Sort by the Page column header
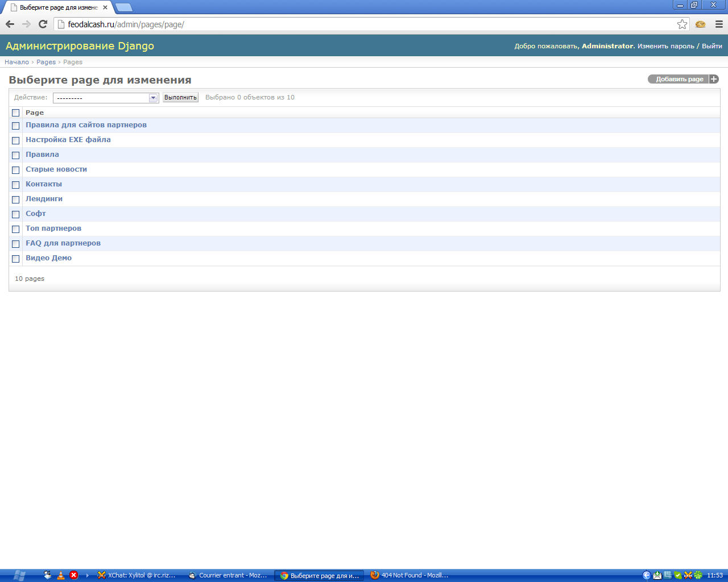This screenshot has width=728, height=582. tap(35, 113)
